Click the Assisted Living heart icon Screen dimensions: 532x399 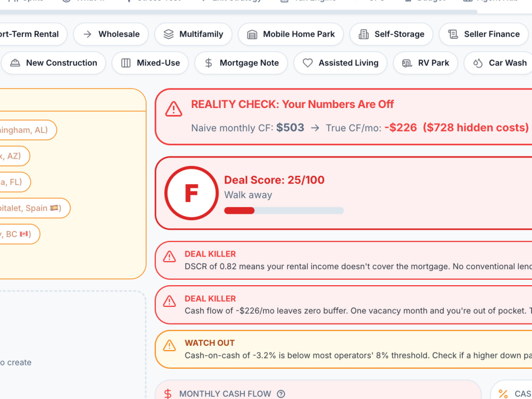point(307,63)
